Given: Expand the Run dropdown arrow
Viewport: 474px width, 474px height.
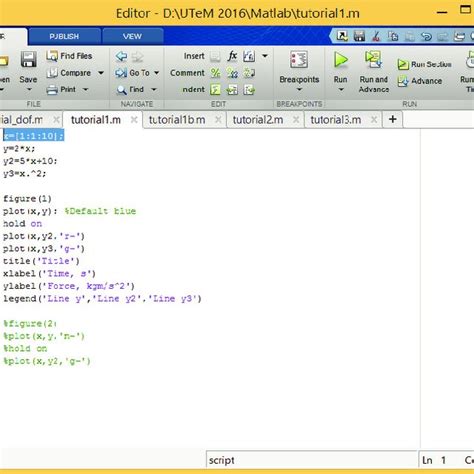Looking at the screenshot, I should [x=341, y=90].
